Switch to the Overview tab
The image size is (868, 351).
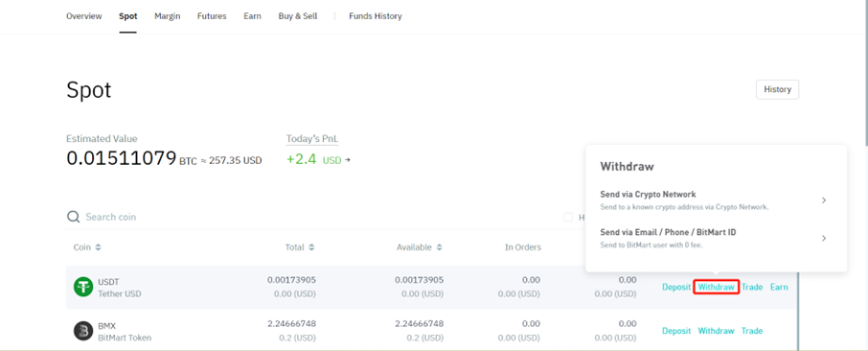(x=84, y=16)
